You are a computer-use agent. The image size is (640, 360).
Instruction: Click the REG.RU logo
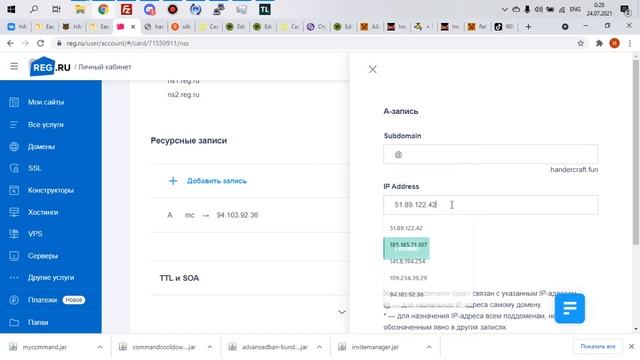[x=50, y=67]
